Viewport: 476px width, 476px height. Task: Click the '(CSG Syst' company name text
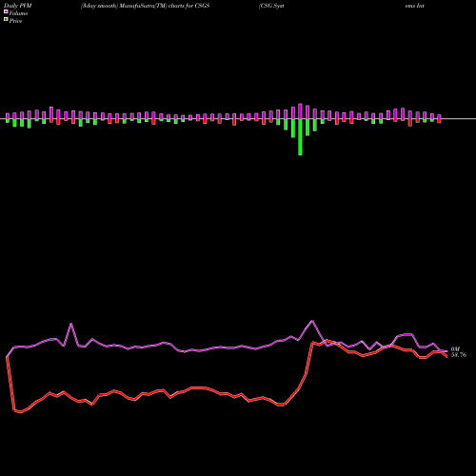271,6
